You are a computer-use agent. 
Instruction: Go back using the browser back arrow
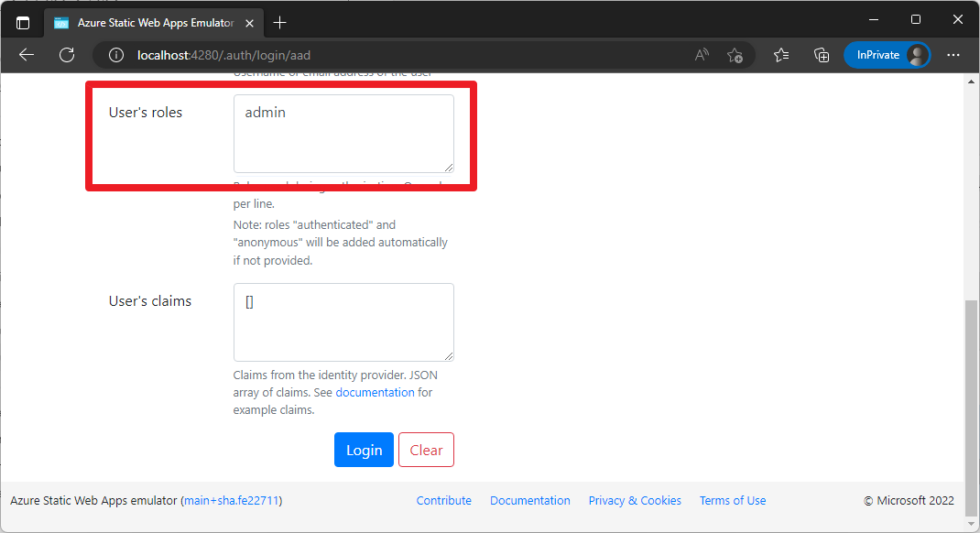[x=27, y=55]
